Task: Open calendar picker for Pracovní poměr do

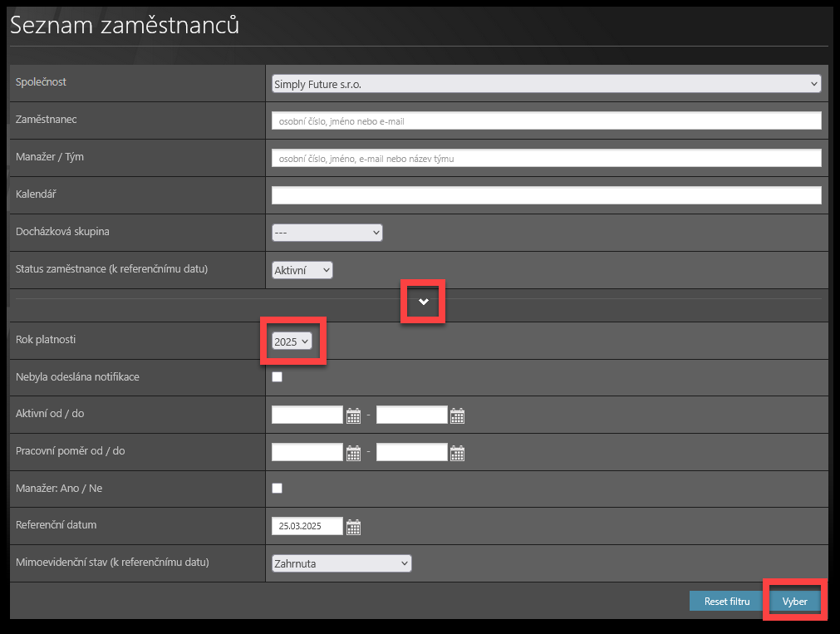Action: [457, 453]
